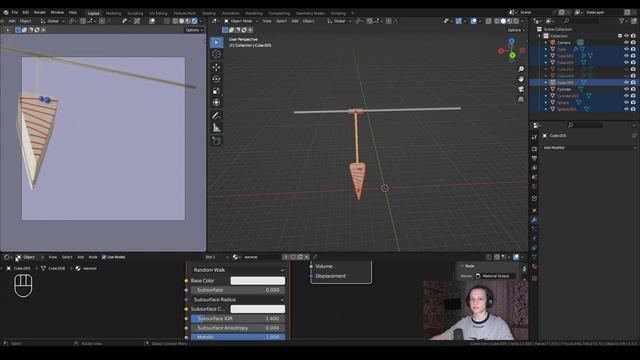Toggle show gizmo button in main viewport header
The width and height of the screenshot is (640, 360).
[x=459, y=21]
